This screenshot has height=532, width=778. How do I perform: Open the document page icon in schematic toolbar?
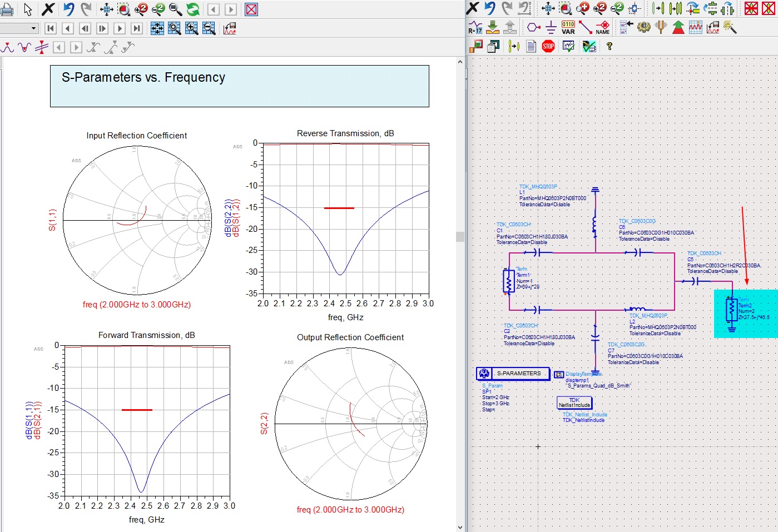pos(531,46)
